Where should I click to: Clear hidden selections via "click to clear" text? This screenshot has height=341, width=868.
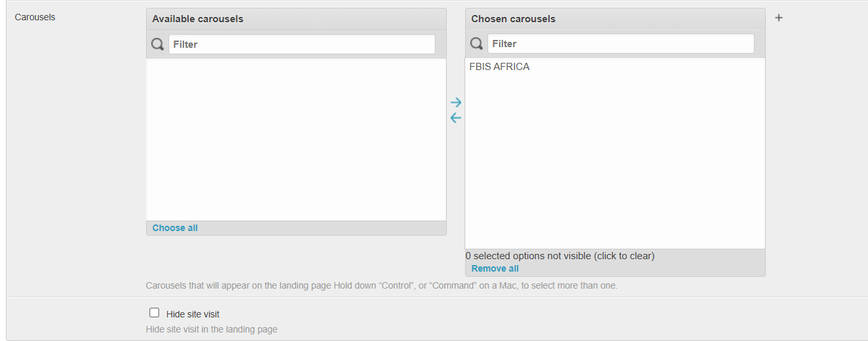point(559,256)
